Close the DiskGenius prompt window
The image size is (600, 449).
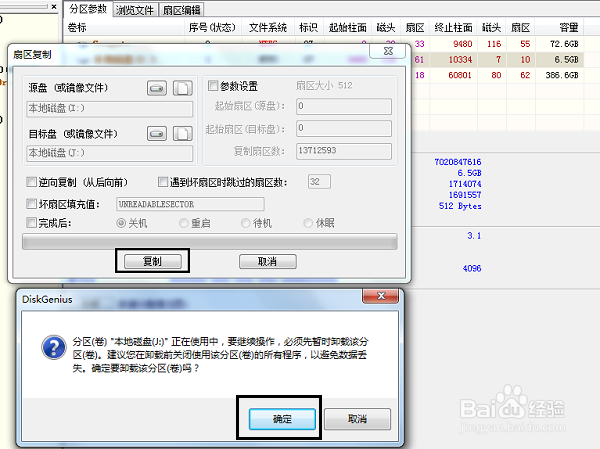(381, 296)
